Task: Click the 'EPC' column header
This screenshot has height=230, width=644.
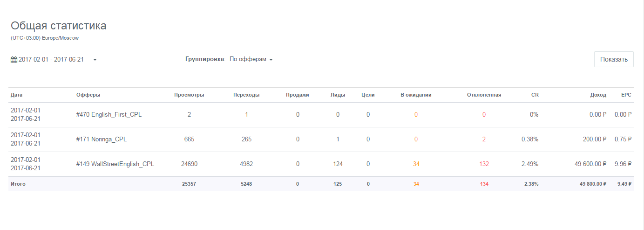Action: (x=626, y=95)
